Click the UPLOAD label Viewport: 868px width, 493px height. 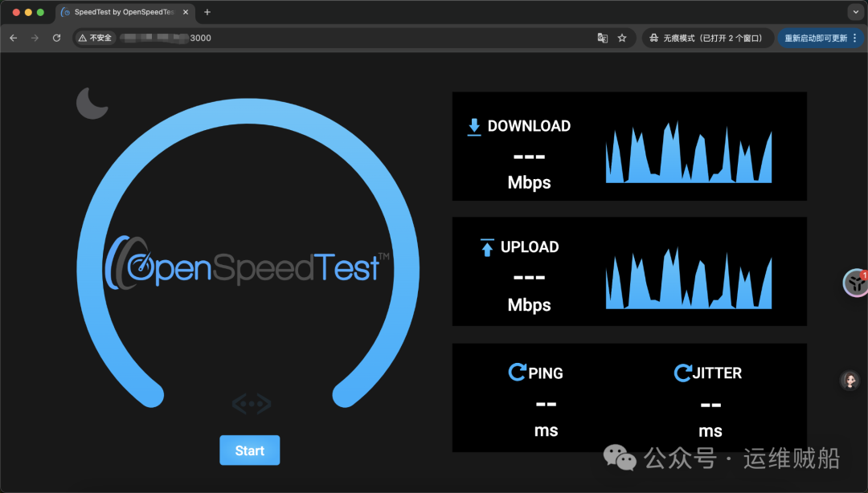(x=530, y=246)
